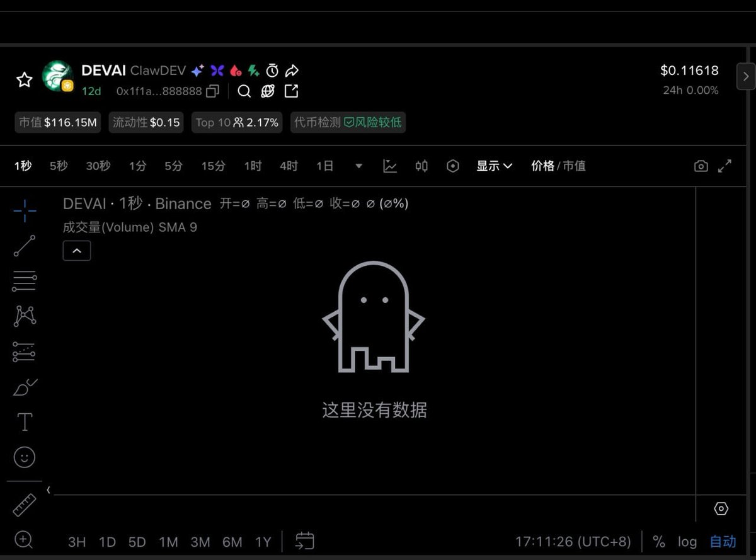The width and height of the screenshot is (756, 560).
Task: Open the token search magnifier icon
Action: point(244,91)
